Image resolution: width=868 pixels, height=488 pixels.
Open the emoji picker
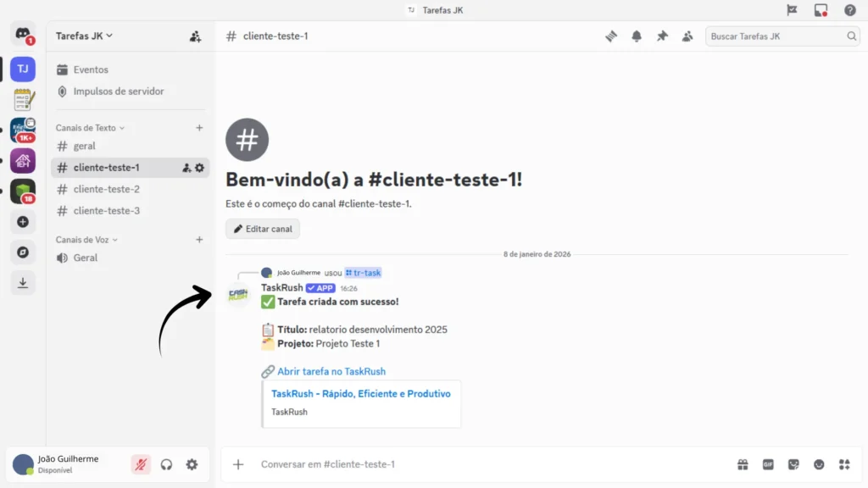click(x=819, y=464)
